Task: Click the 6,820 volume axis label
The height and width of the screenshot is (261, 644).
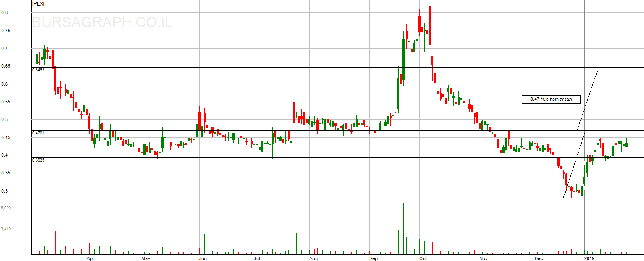Action: pyautogui.click(x=6, y=208)
